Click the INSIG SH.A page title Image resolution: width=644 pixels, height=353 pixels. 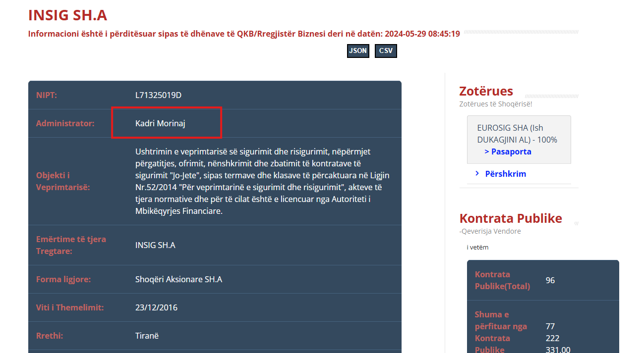click(x=67, y=15)
